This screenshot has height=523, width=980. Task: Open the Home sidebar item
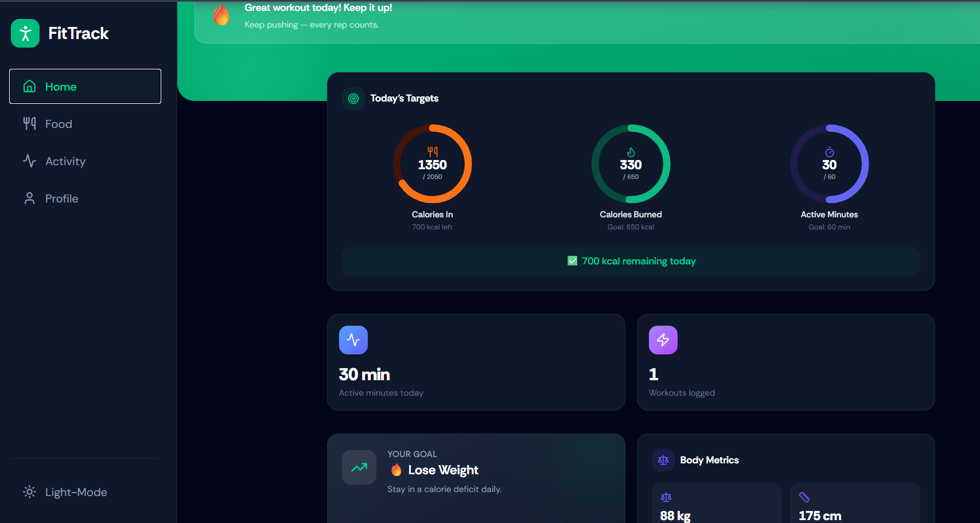pos(85,87)
